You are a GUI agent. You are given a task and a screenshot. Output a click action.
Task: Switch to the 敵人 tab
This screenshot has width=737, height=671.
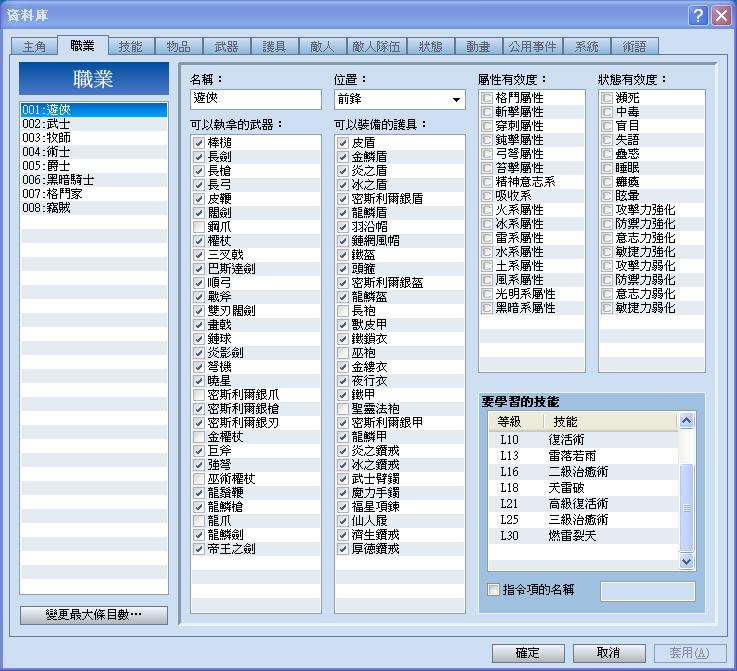coord(322,47)
